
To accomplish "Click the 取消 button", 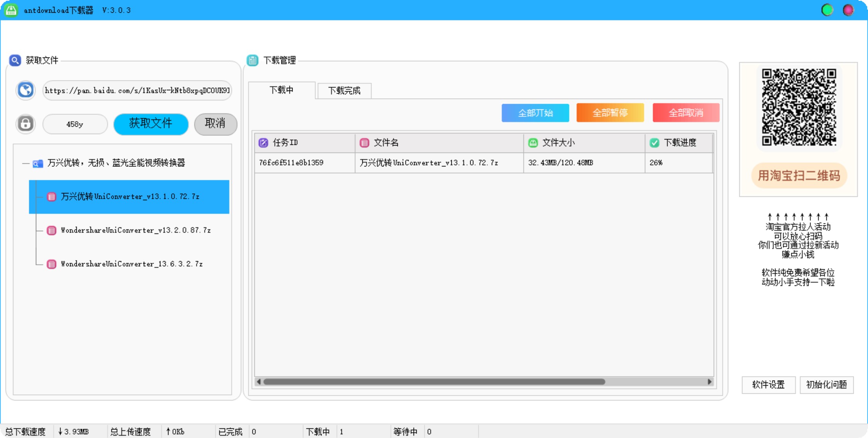I will (215, 124).
